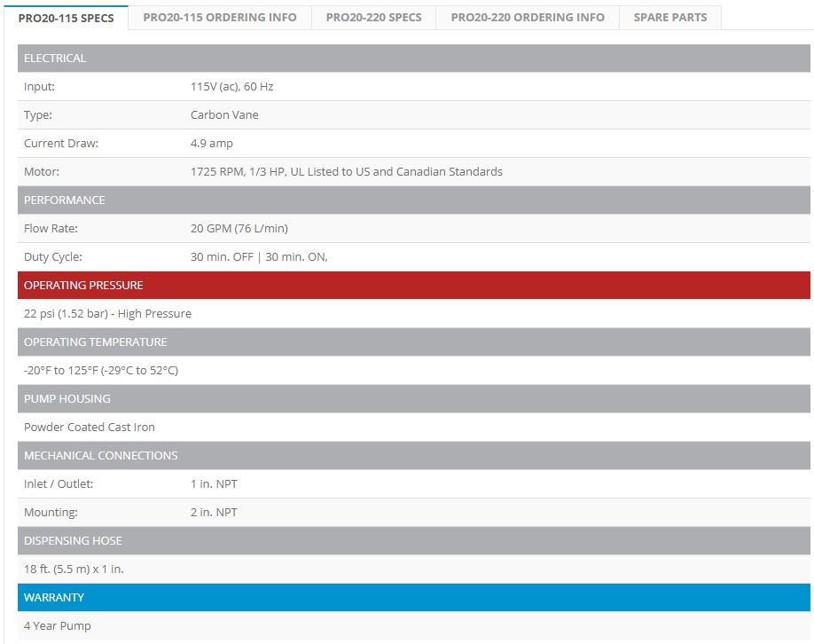This screenshot has width=814, height=644.
Task: Click the MECHANICAL CONNECTIONS header
Action: [x=414, y=455]
